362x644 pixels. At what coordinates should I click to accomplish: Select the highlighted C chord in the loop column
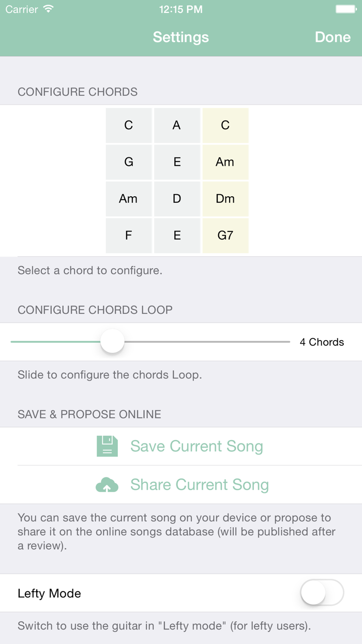225,125
